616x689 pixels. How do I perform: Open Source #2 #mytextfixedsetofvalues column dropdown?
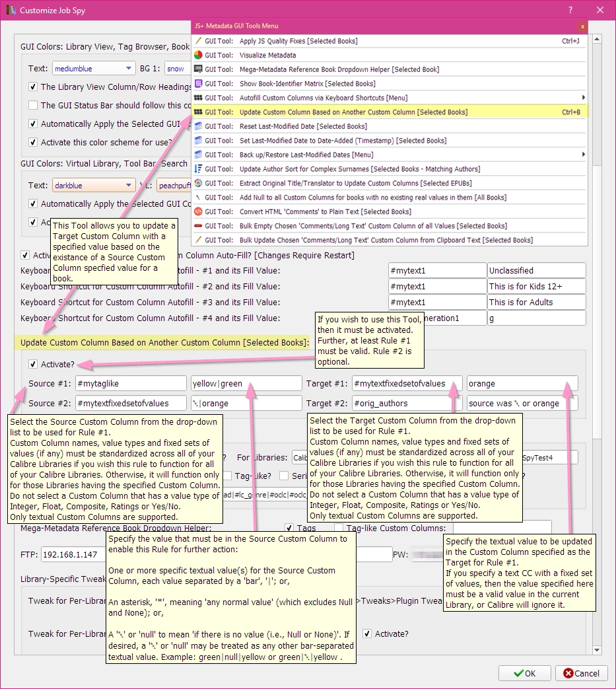pyautogui.click(x=131, y=403)
